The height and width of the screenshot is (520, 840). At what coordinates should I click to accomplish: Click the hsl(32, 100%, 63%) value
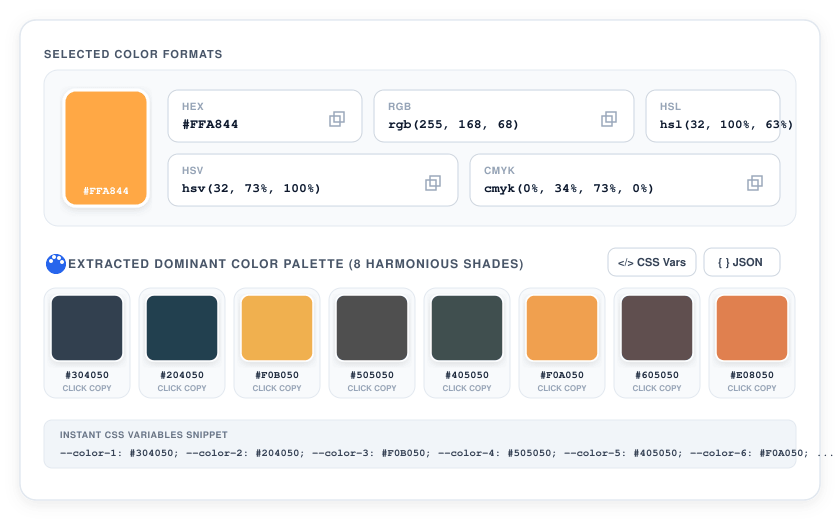(726, 124)
